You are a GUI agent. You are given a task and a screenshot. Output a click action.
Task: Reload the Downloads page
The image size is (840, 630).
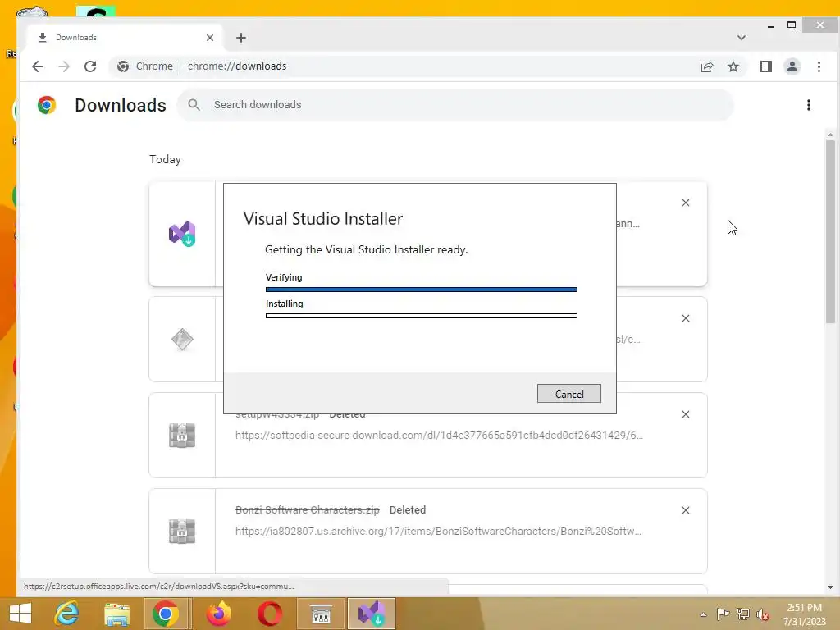[x=90, y=66]
